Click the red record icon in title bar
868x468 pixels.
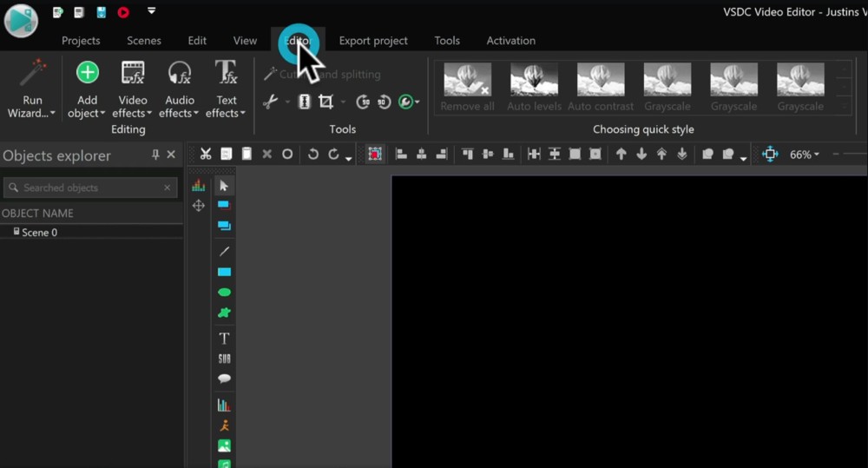tap(123, 12)
